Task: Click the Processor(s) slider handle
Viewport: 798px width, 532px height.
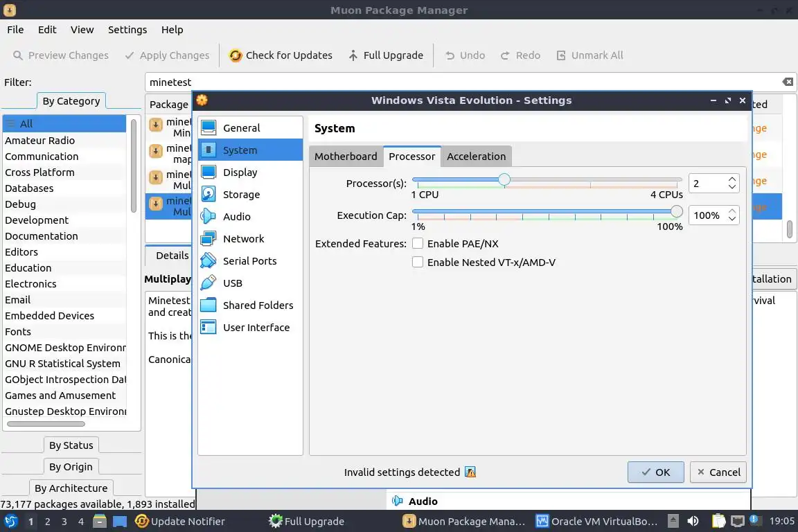Action: (x=504, y=179)
